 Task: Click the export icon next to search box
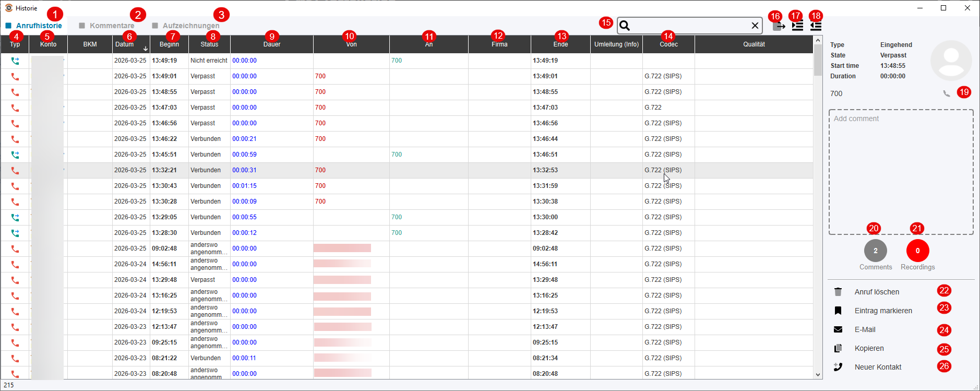click(x=779, y=26)
